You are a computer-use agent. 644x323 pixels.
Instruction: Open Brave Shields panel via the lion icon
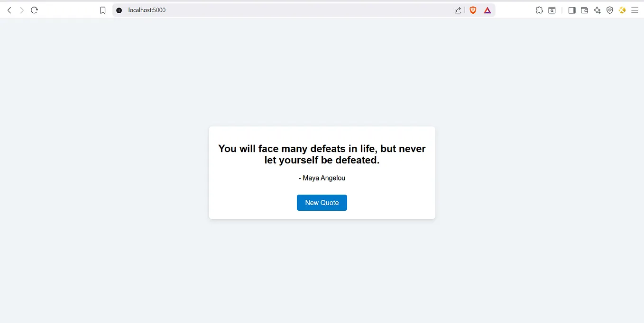point(473,10)
